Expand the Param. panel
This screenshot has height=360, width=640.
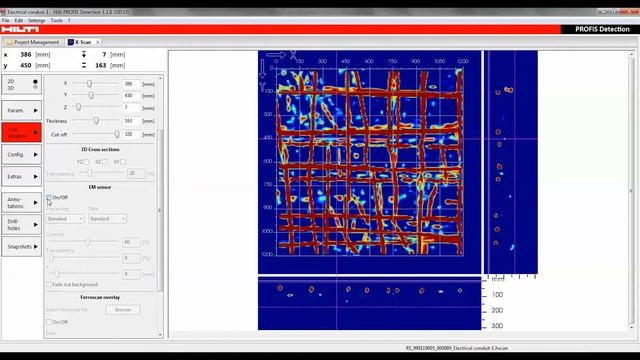tap(22, 111)
